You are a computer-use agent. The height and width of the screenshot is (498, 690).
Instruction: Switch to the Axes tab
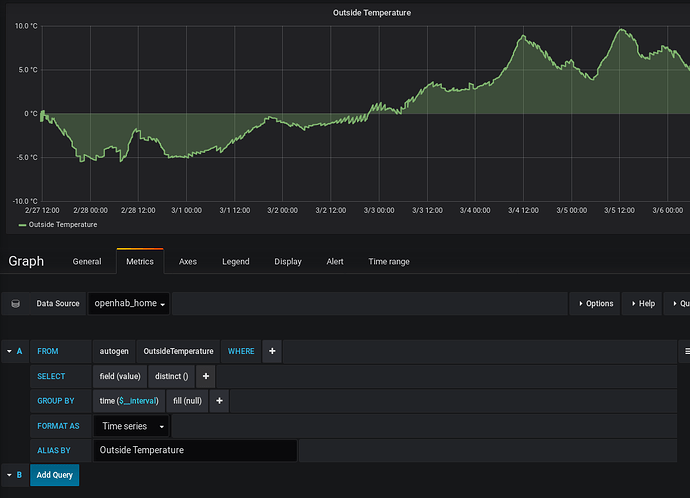pyautogui.click(x=188, y=262)
